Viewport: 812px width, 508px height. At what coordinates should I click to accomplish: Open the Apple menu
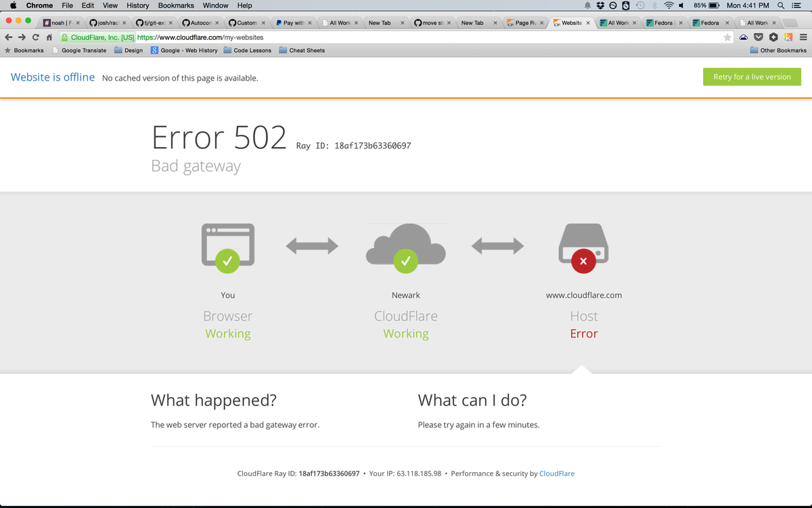point(13,5)
